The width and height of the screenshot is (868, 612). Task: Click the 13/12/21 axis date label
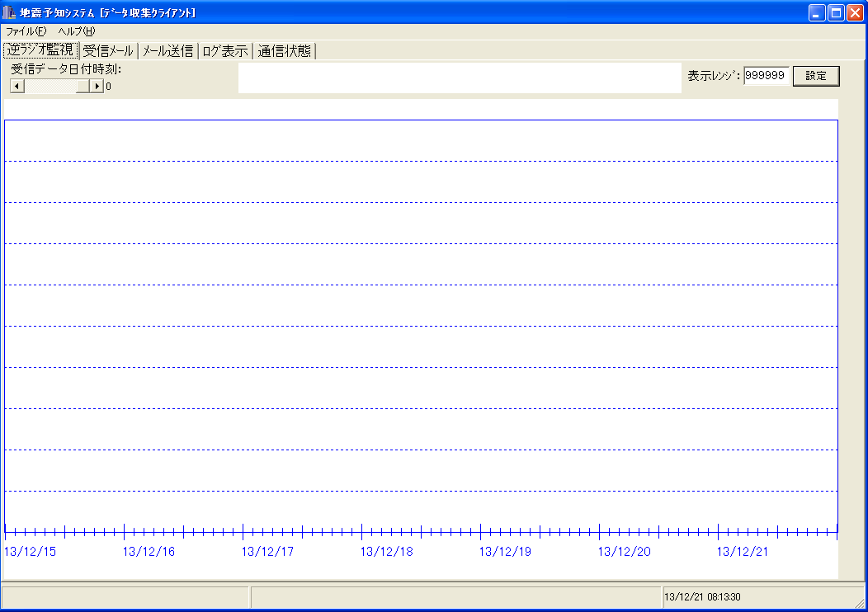[x=743, y=552]
